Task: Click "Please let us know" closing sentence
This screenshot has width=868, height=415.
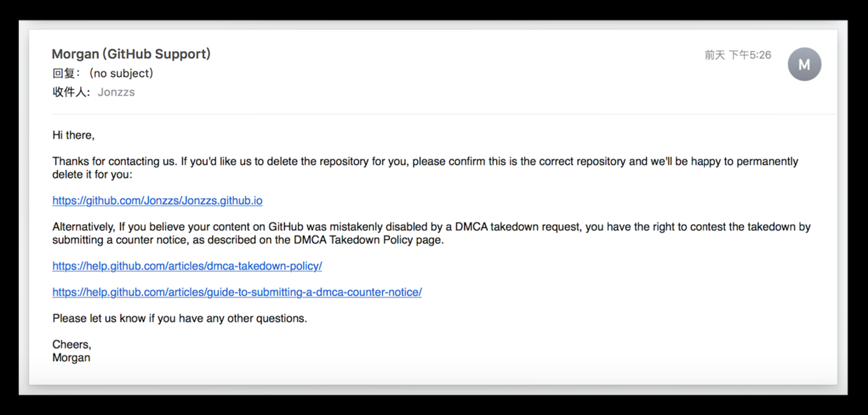Action: (179, 318)
